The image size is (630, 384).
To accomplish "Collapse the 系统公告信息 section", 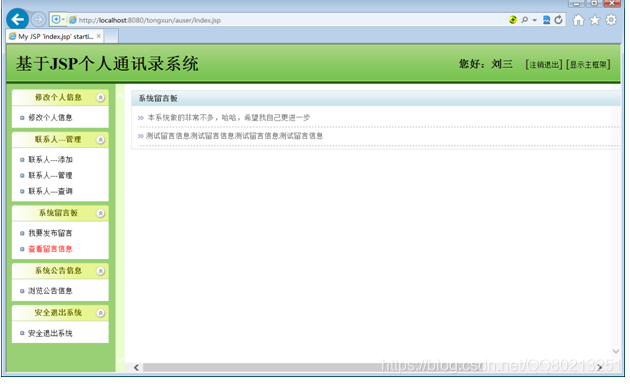I will pyautogui.click(x=100, y=271).
